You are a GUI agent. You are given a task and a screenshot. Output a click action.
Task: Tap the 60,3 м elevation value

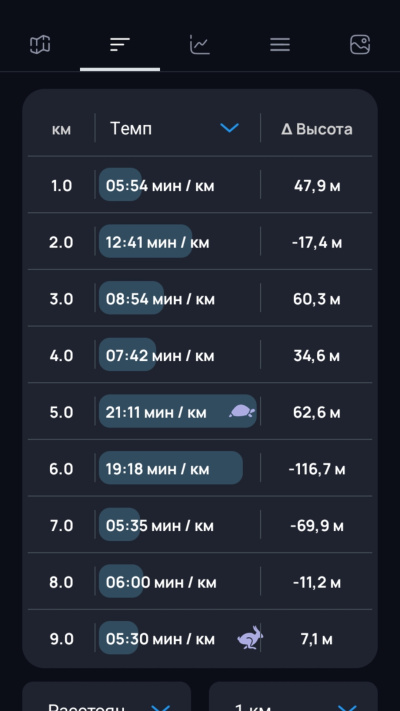coord(317,299)
